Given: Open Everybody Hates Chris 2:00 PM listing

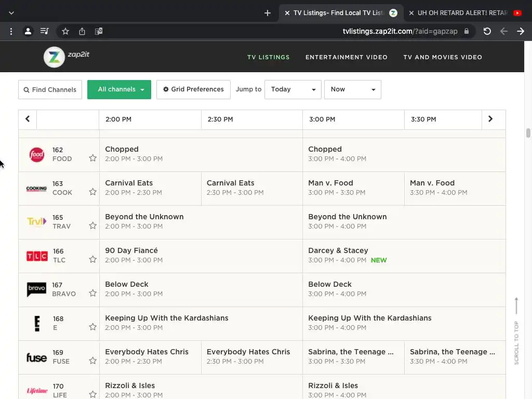Looking at the screenshot, I should 150,357.
